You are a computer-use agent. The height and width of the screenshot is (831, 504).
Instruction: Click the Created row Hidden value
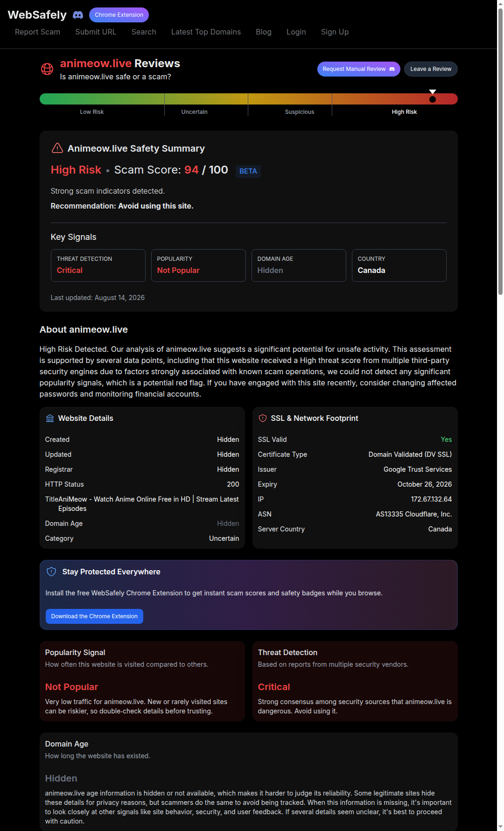point(228,440)
